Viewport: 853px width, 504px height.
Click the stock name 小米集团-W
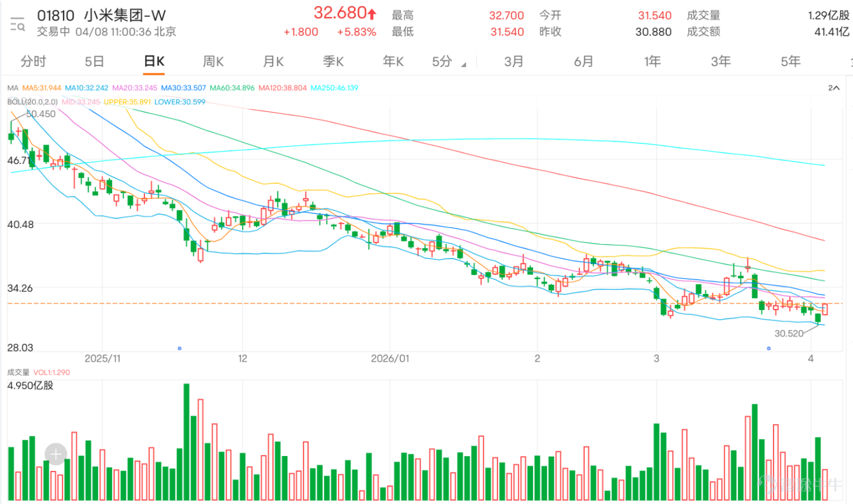pyautogui.click(x=125, y=15)
